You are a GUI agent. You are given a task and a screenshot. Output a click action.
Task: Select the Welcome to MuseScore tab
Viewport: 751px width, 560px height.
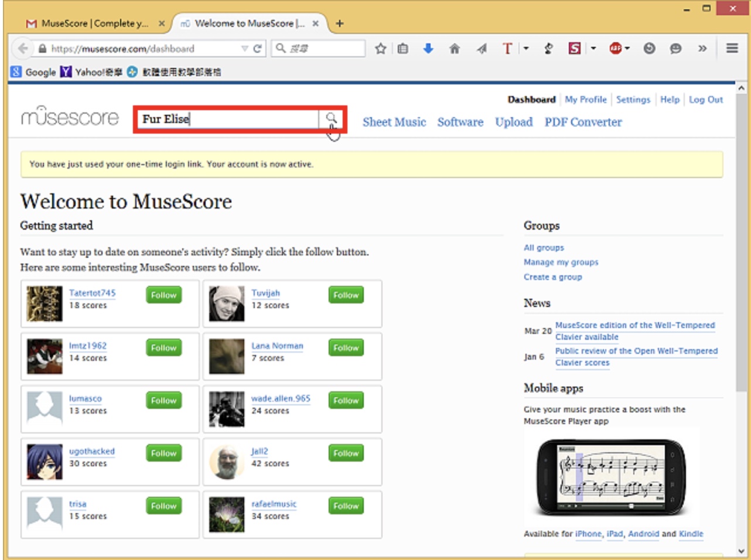[250, 23]
